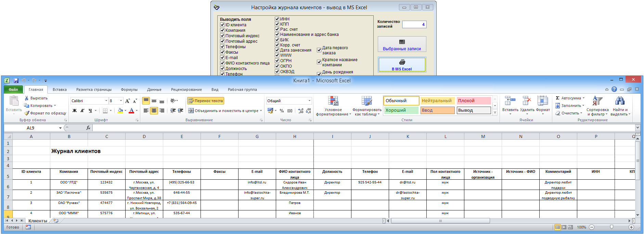Click the Bold (Ж) formatting icon

pos(75,111)
